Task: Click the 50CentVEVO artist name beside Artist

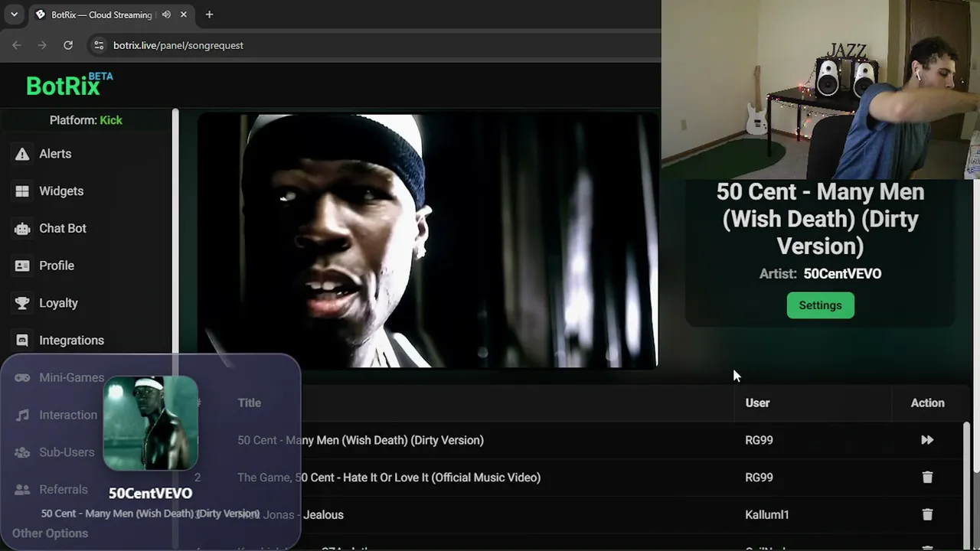Action: pos(842,274)
